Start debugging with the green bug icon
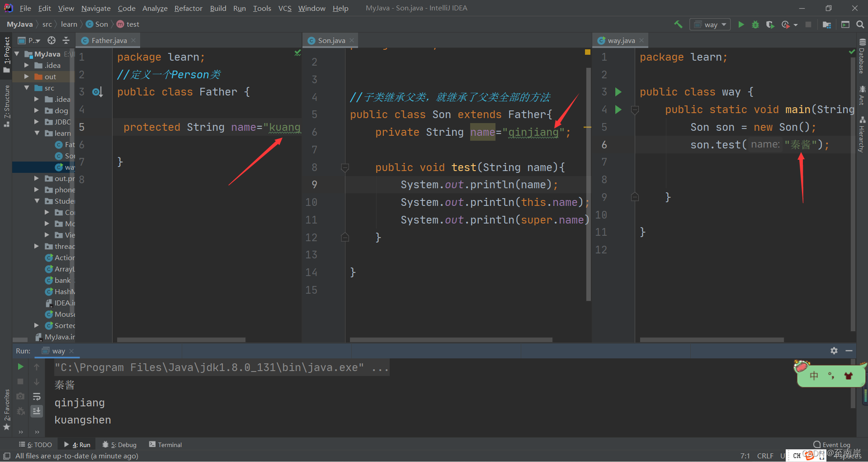This screenshot has width=868, height=462. click(755, 24)
